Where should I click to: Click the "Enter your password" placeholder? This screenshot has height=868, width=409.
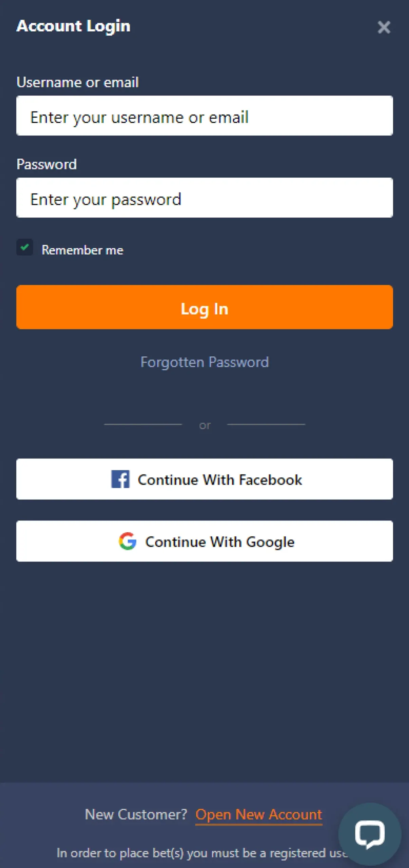pyautogui.click(x=106, y=199)
